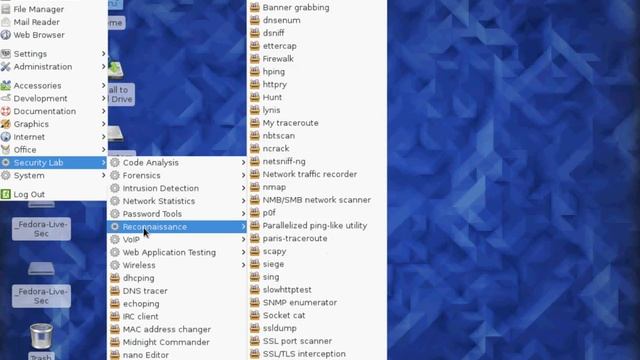Launch SNMP enumerator
This screenshot has width=640, height=360.
pyautogui.click(x=317, y=302)
